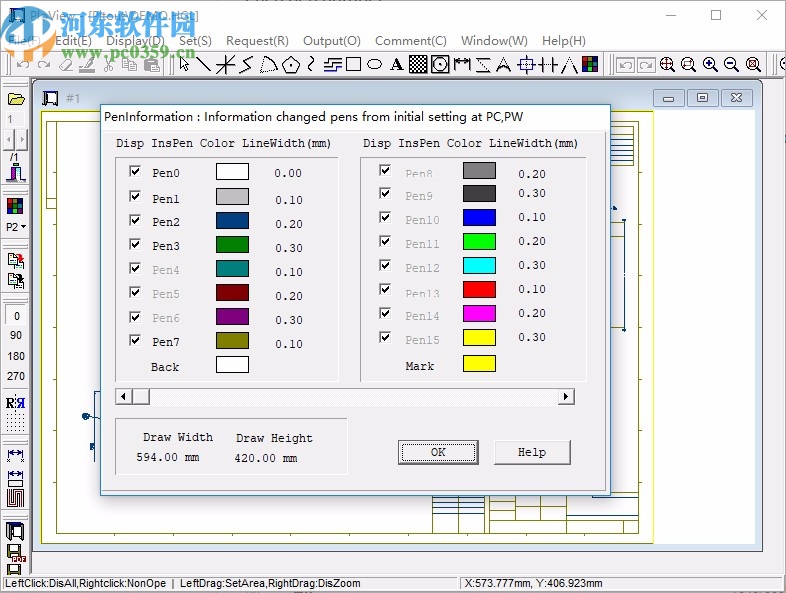
Task: Uncheck the Pen0 display checkbox
Action: (x=135, y=171)
